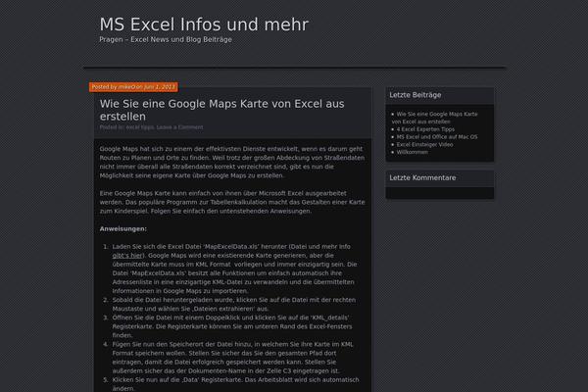588x392 pixels.
Task: Open sidebar post 'Wie Sie eine Google Maps Karte von Excel aus erstellen'
Action: (x=435, y=118)
